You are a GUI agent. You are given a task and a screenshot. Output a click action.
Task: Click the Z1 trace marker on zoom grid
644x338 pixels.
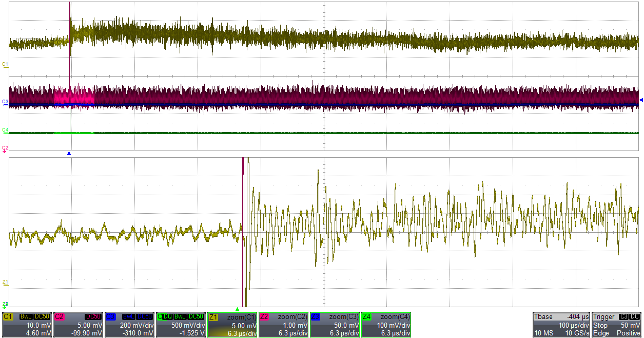point(5,283)
